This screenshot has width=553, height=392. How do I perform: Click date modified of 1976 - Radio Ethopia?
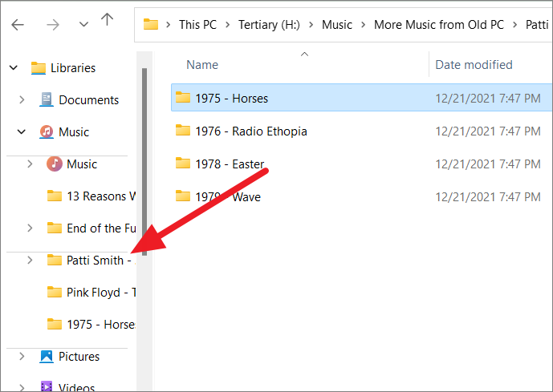click(x=488, y=131)
